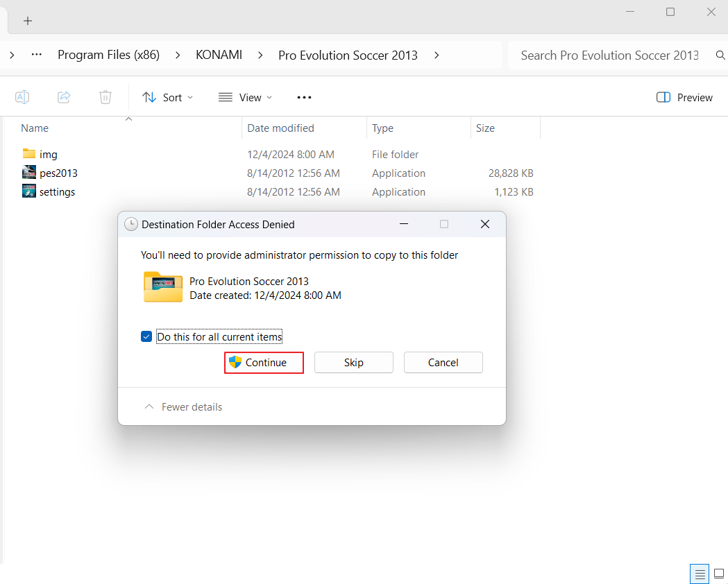Screen dimensions: 728x584
Task: Click the Delete trash icon
Action: click(x=105, y=97)
